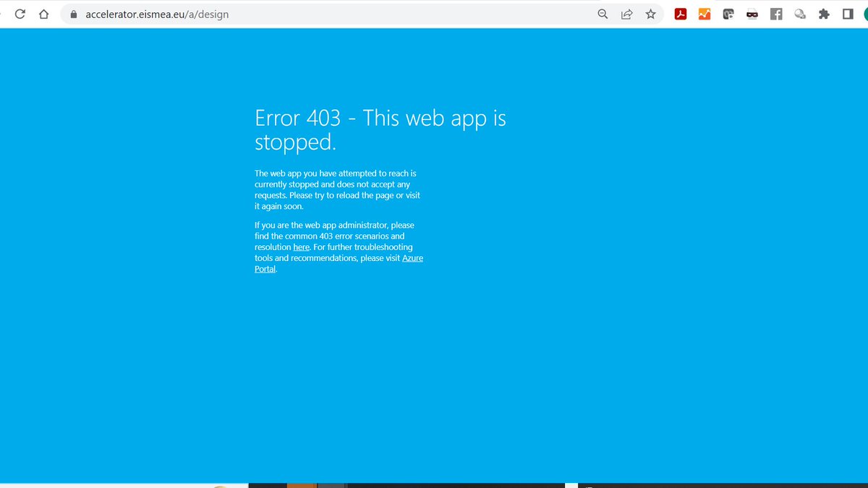Open the orange analytics chart extension
868x488 pixels.
[704, 14]
